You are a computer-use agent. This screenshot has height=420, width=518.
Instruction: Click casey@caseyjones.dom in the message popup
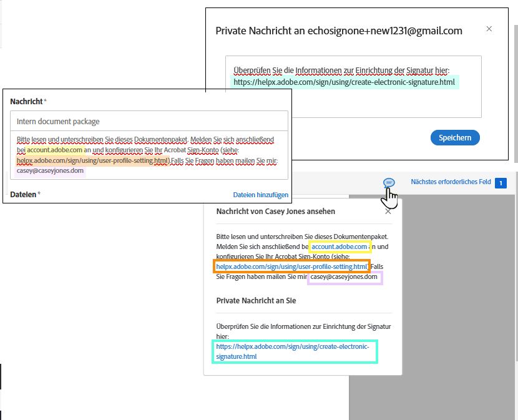tap(344, 276)
